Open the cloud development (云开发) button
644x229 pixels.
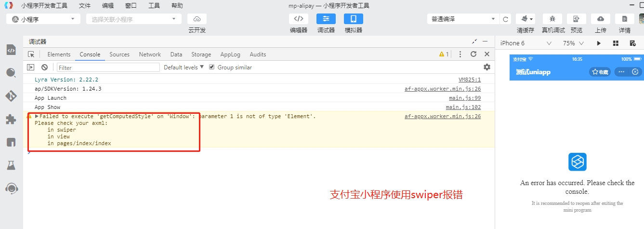[197, 19]
